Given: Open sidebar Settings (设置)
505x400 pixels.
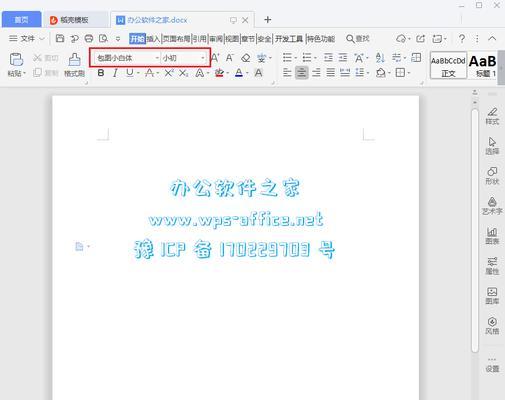Looking at the screenshot, I should coord(492,365).
